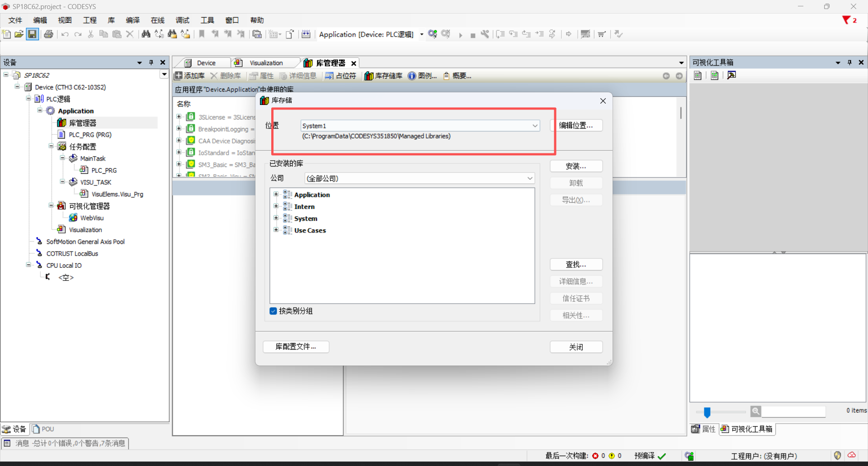
Task: Click Add Library in library manager toolbar
Action: click(x=189, y=76)
